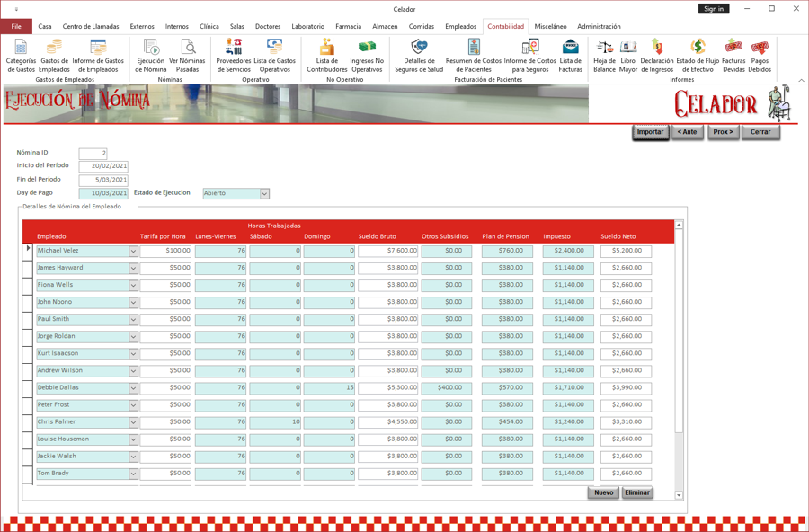809x532 pixels.
Task: Click Nuevo to add a payroll row
Action: coord(603,492)
